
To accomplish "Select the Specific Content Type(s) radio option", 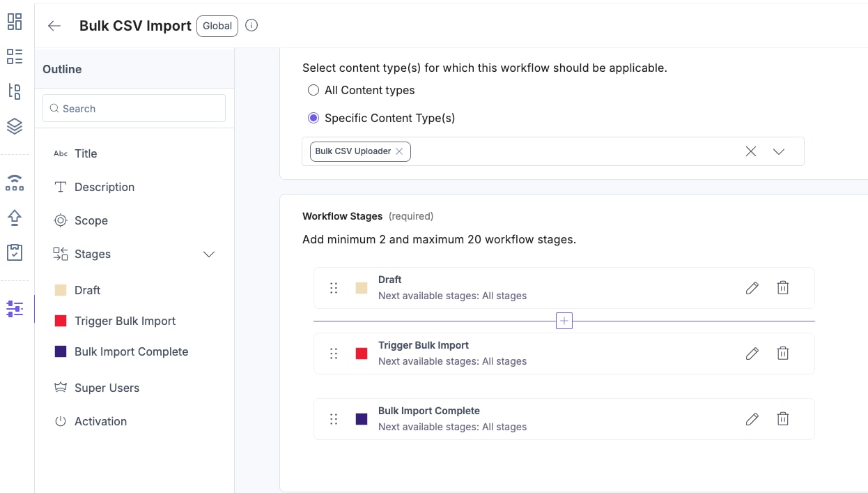I will pyautogui.click(x=313, y=119).
